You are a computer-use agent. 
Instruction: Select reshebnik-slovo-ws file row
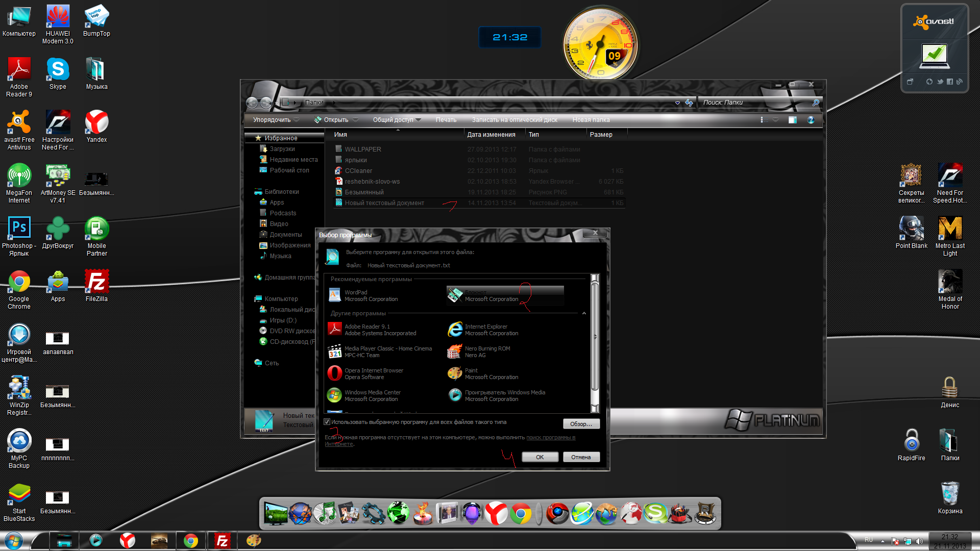[x=479, y=182]
